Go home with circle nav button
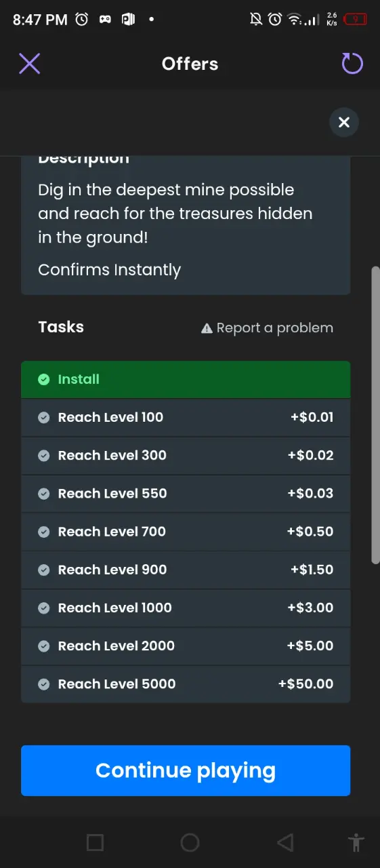This screenshot has height=868, width=380. point(190,843)
